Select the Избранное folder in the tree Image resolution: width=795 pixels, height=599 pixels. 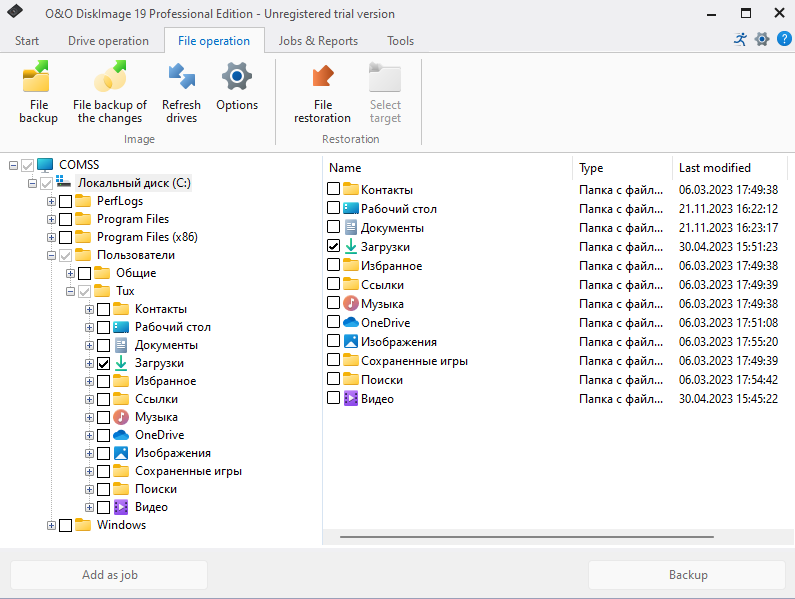point(165,381)
